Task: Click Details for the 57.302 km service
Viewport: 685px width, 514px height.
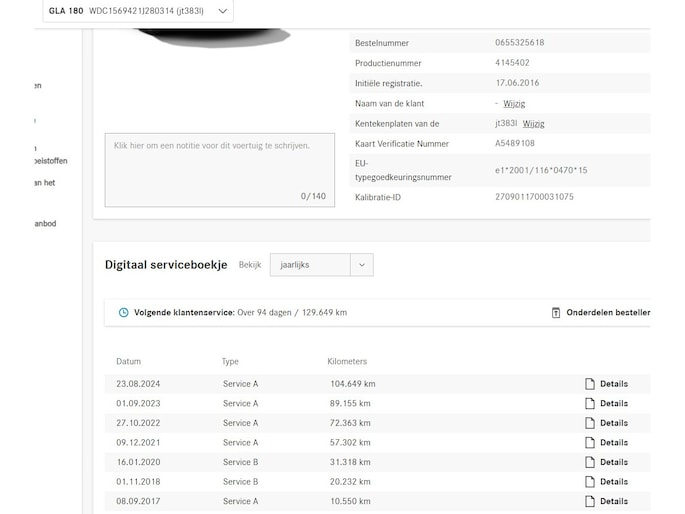Action: pos(614,443)
